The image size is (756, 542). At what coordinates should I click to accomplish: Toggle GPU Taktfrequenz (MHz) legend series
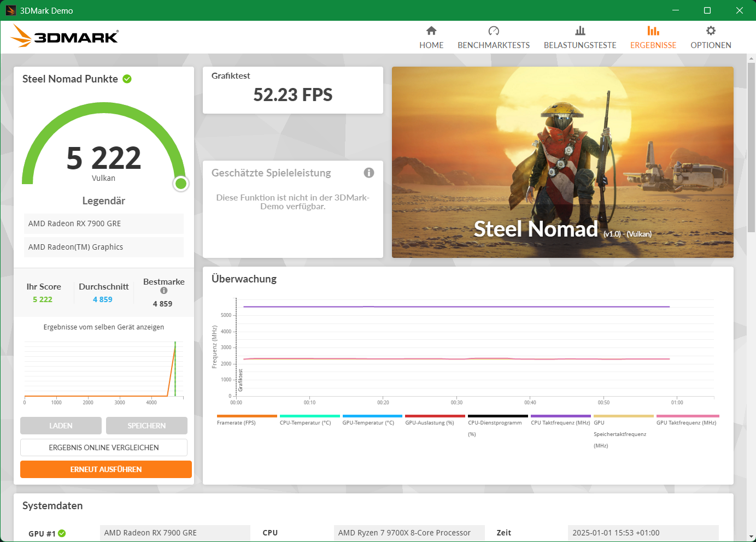[x=688, y=420]
